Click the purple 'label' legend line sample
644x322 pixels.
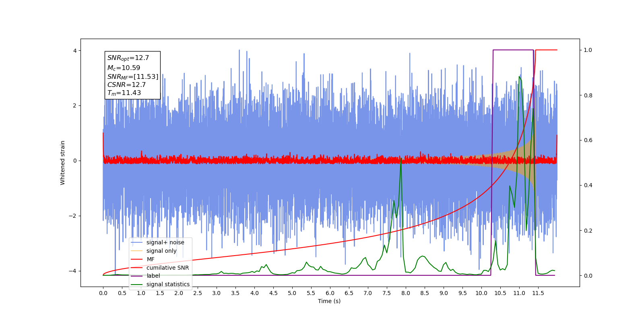137,276
